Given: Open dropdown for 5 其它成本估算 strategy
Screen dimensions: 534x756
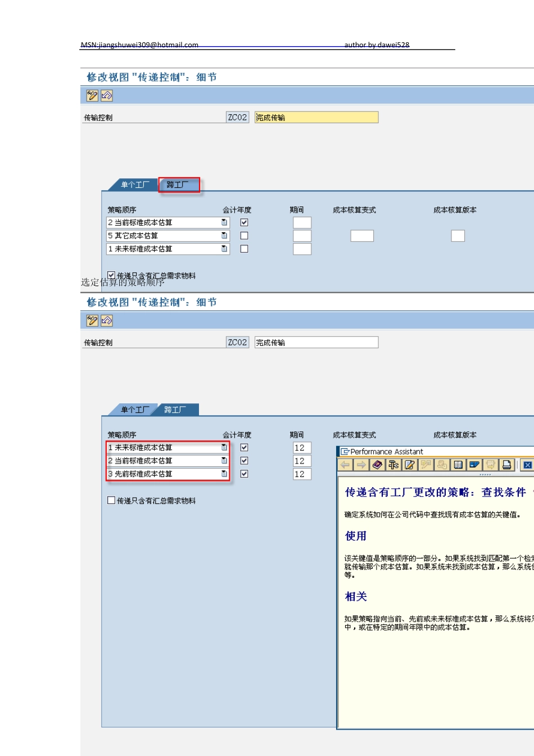Looking at the screenshot, I should pyautogui.click(x=224, y=236).
